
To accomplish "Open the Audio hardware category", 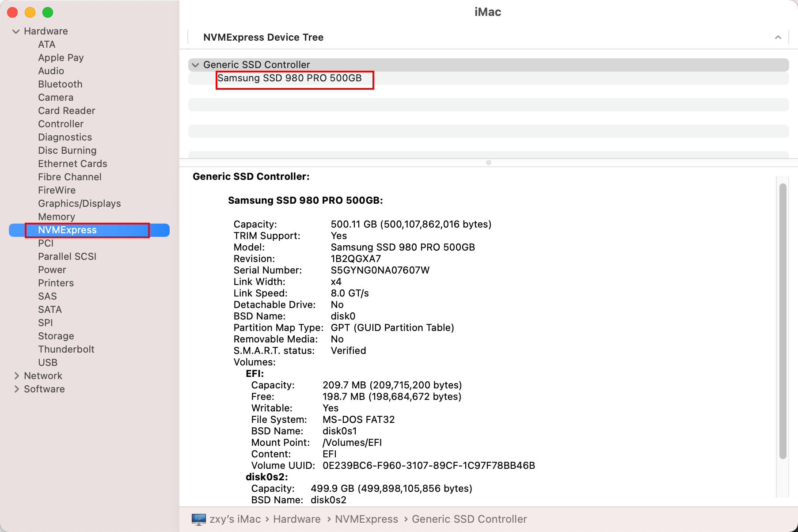I will [51, 71].
